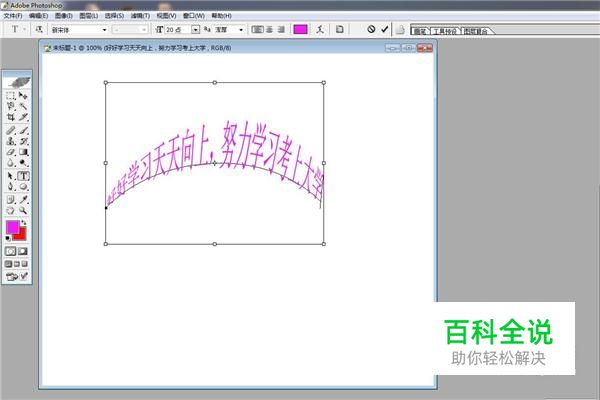
Task: Open the 图像(I) menu
Action: 64,16
